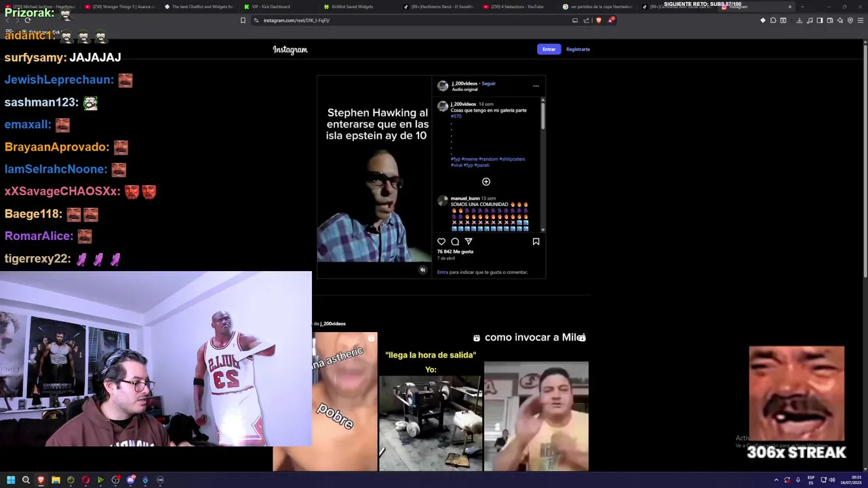
Task: Open the Windows Start menu
Action: [x=11, y=480]
